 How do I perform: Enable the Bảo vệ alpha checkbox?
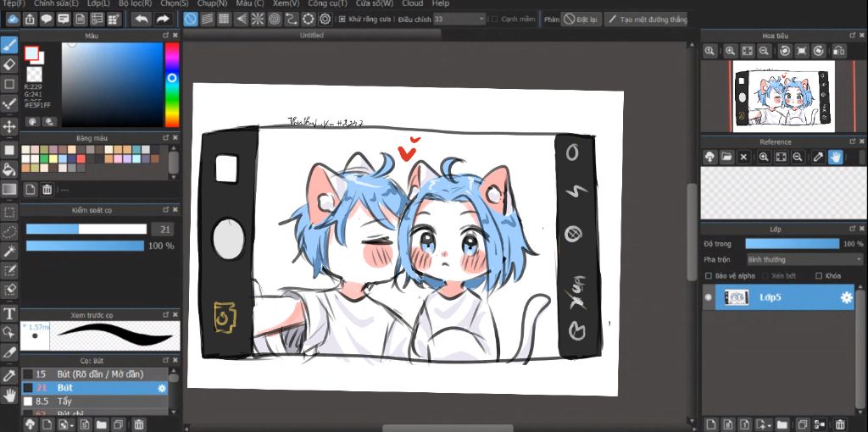(708, 275)
